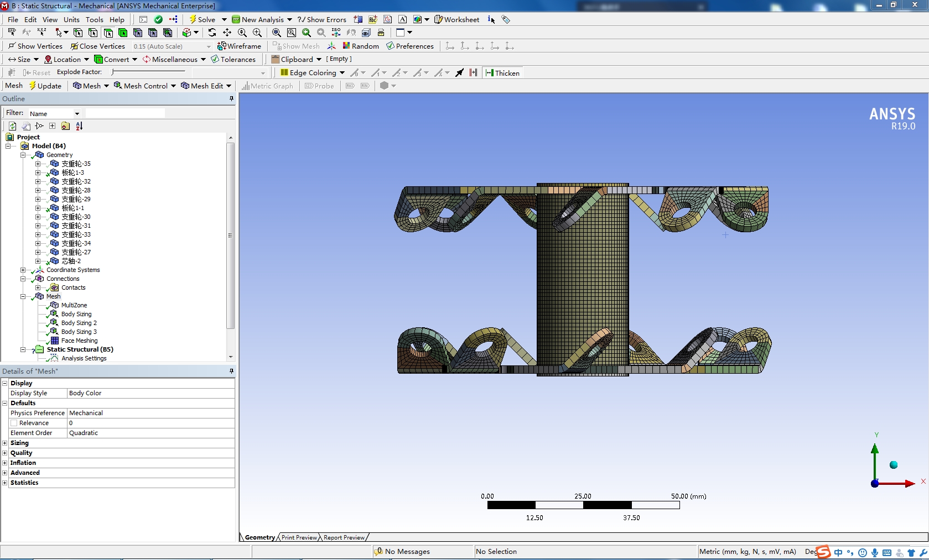Open the Units menu
The image size is (929, 560).
click(71, 19)
